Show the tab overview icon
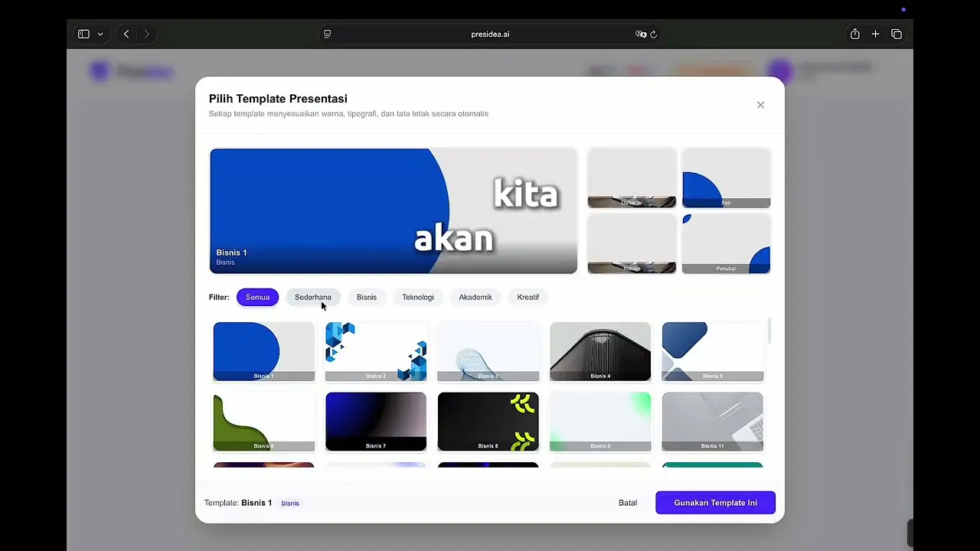This screenshot has width=980, height=551. click(897, 34)
